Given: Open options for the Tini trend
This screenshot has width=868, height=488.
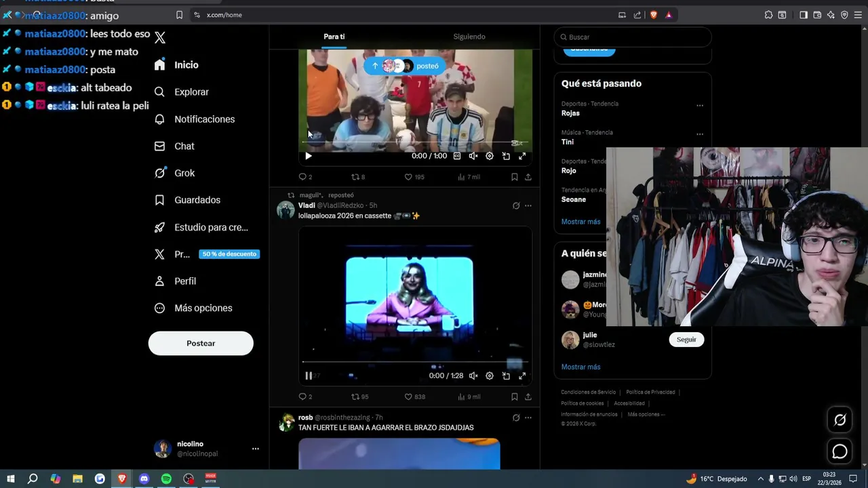Looking at the screenshot, I should (700, 134).
